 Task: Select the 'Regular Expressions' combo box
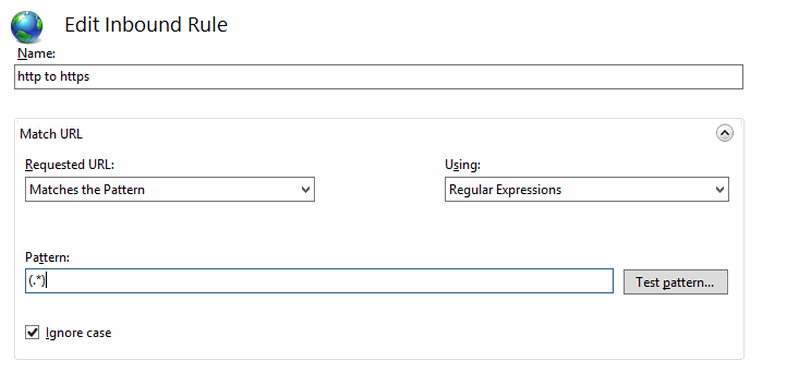(x=587, y=190)
